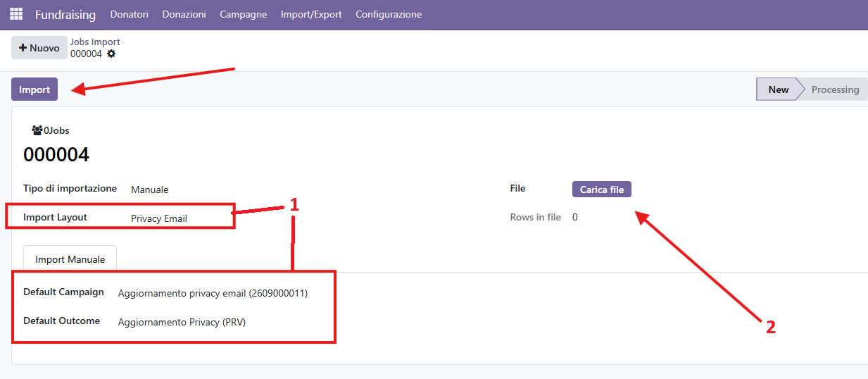
Task: Open the Default Campaign selection field
Action: [213, 293]
